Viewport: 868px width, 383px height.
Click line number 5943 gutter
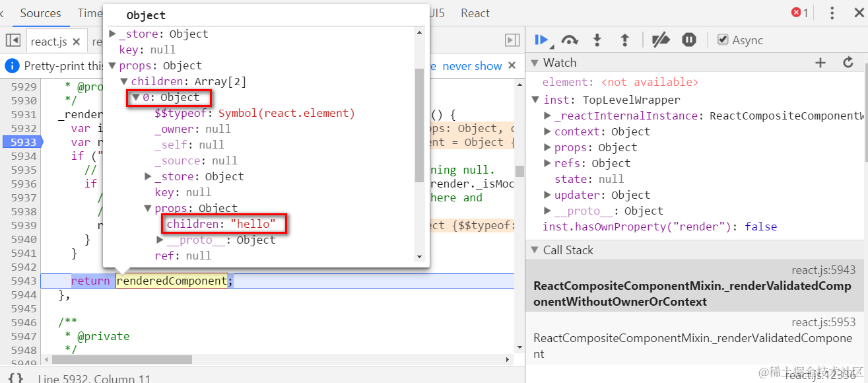(24, 281)
